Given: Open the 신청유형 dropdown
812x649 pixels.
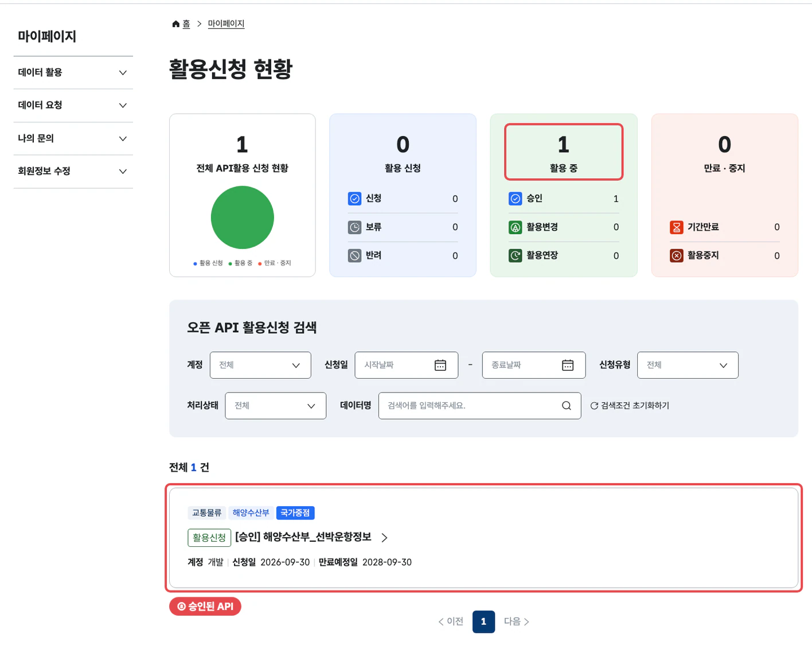Looking at the screenshot, I should 688,365.
